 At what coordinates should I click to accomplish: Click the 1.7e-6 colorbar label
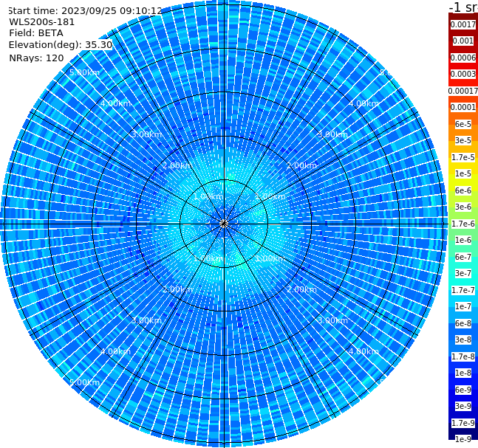pos(463,224)
